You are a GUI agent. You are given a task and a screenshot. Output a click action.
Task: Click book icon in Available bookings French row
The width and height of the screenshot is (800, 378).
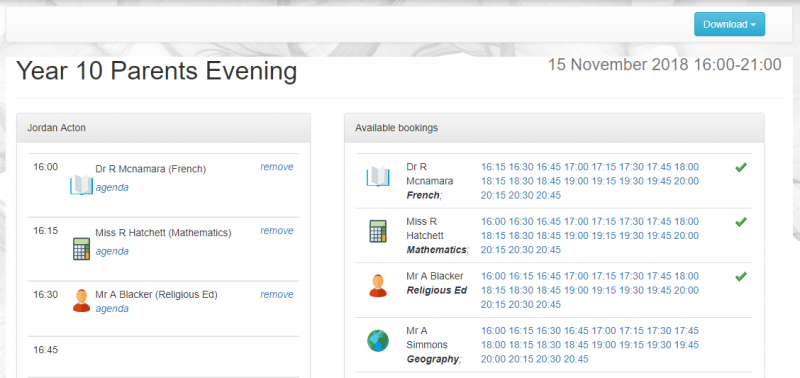click(x=378, y=177)
